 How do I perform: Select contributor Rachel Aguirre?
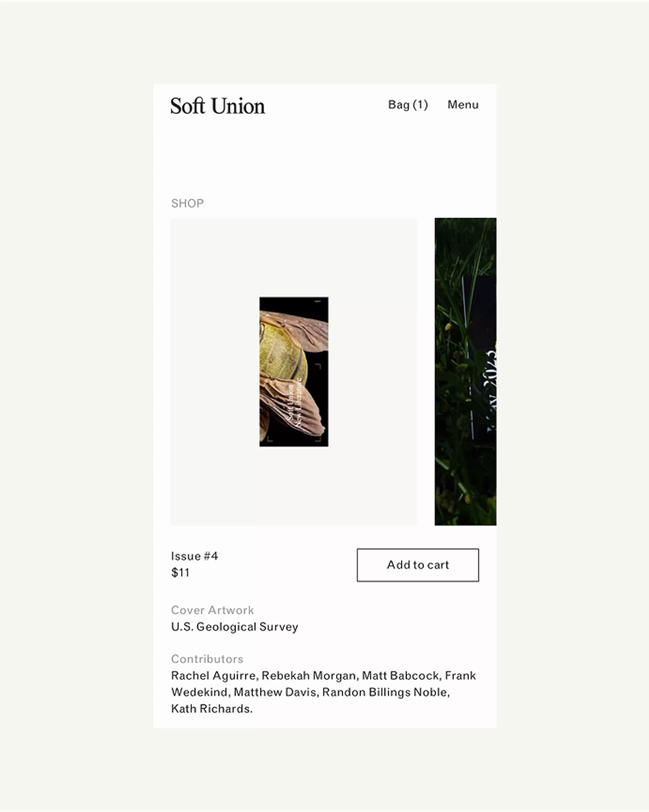213,676
